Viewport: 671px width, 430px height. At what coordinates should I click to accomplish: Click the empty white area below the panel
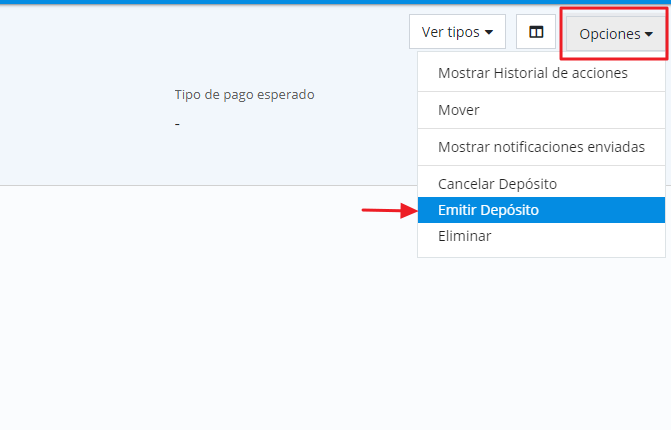[x=200, y=310]
